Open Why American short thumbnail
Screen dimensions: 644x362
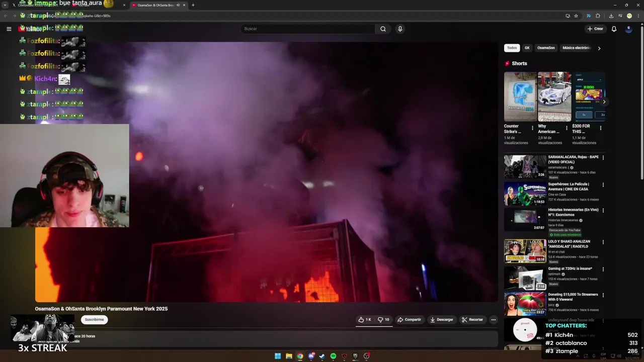pyautogui.click(x=554, y=96)
